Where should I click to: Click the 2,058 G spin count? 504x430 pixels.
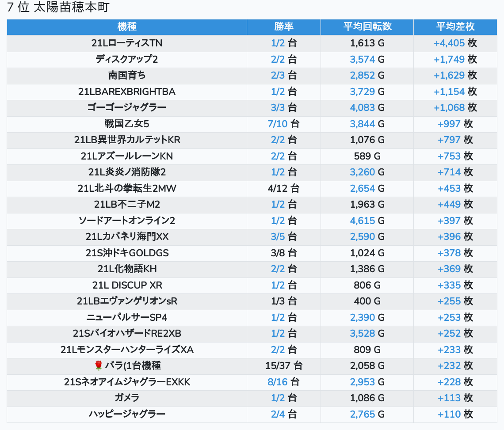pos(367,366)
